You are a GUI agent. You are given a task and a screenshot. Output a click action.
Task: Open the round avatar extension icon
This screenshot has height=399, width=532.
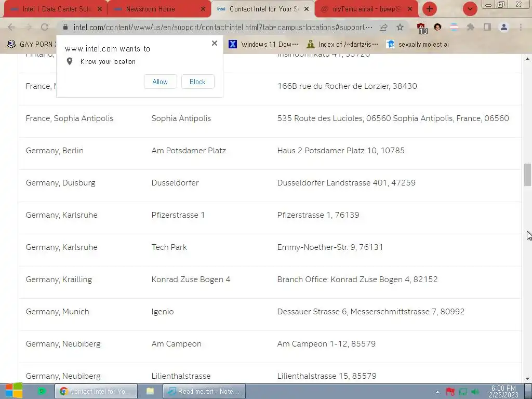click(437, 27)
